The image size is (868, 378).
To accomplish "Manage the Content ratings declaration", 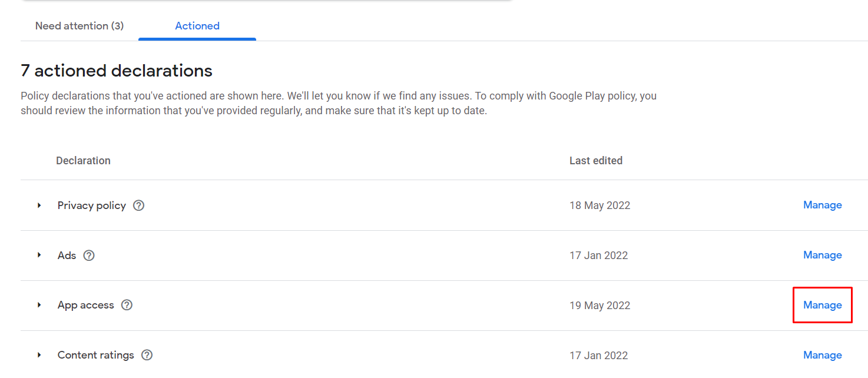I will tap(823, 355).
